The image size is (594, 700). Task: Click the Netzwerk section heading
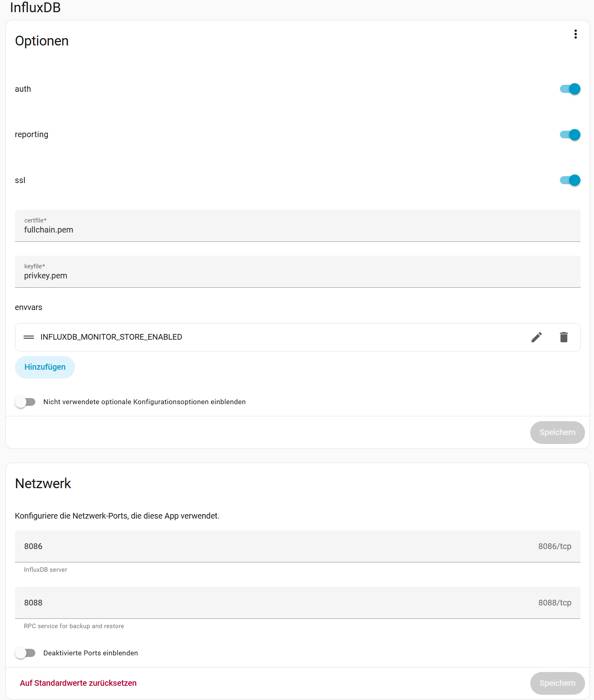tap(43, 484)
